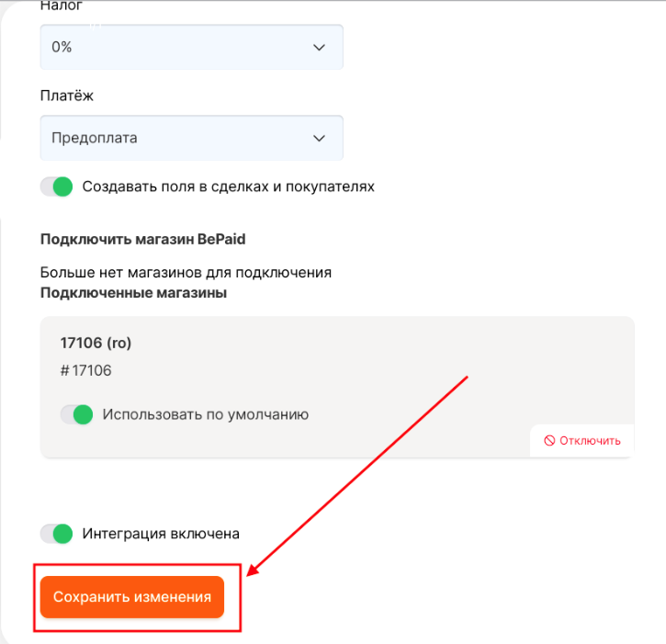This screenshot has height=644, width=666.
Task: Disable the Использовать по умолчанию switch
Action: coord(76,414)
